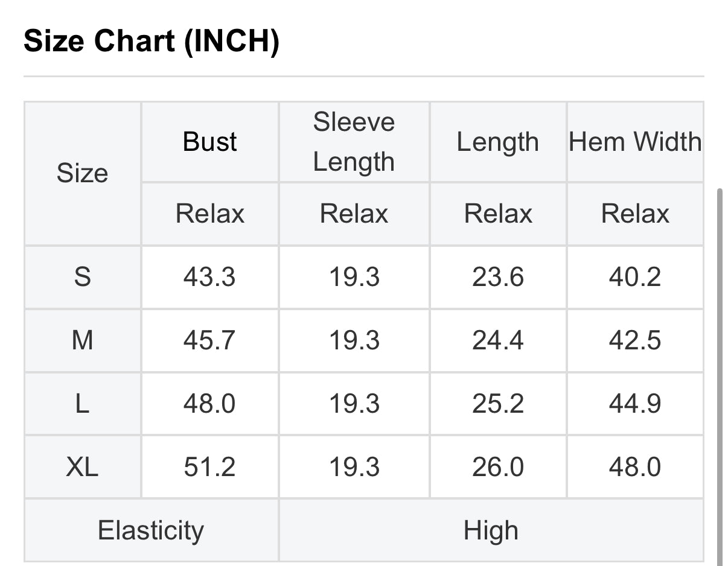
Task: Click the 43.3 bust value for size S
Action: point(209,277)
